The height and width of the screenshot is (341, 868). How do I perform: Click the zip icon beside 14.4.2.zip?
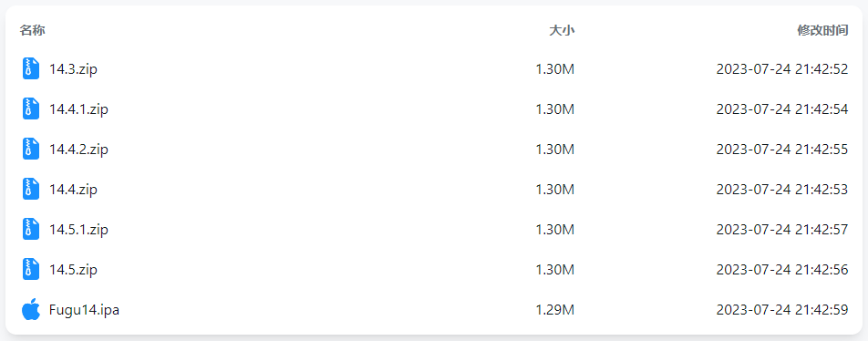31,149
